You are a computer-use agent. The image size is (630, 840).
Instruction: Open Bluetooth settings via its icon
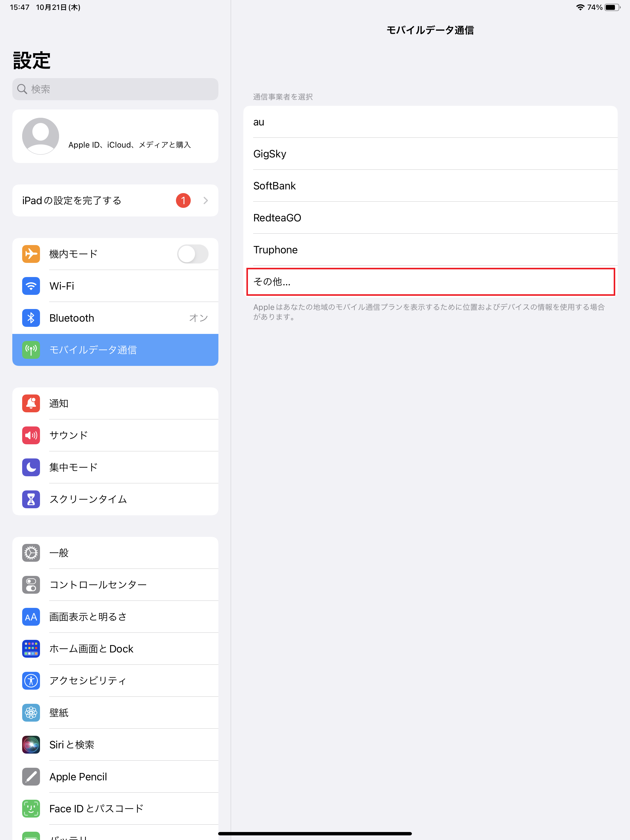[31, 318]
